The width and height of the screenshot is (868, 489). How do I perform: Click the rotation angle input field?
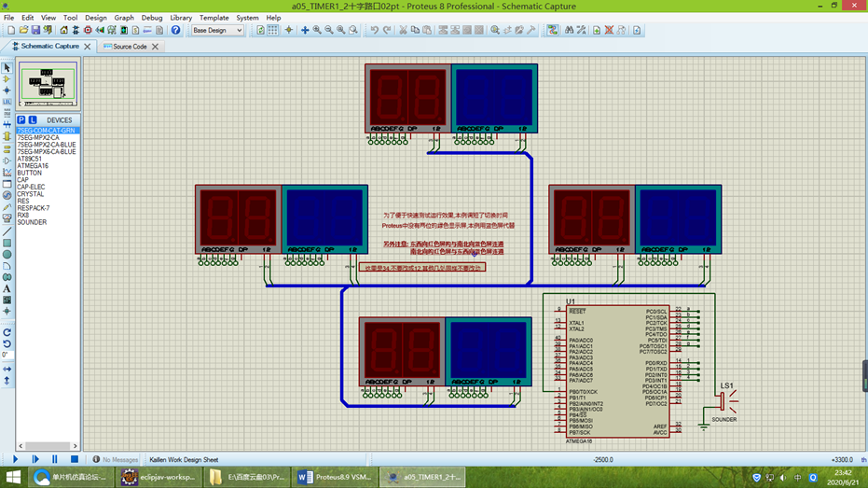click(7, 355)
